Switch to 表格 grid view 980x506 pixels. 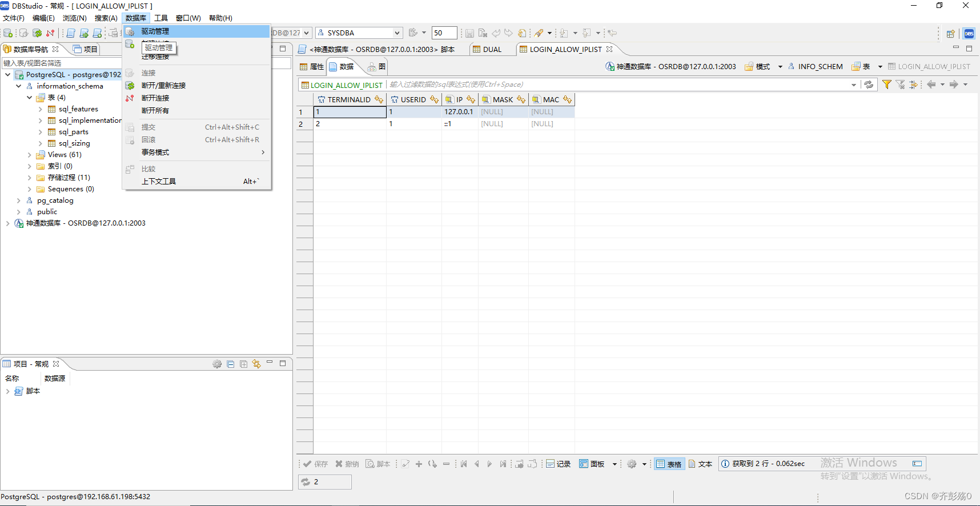[669, 464]
